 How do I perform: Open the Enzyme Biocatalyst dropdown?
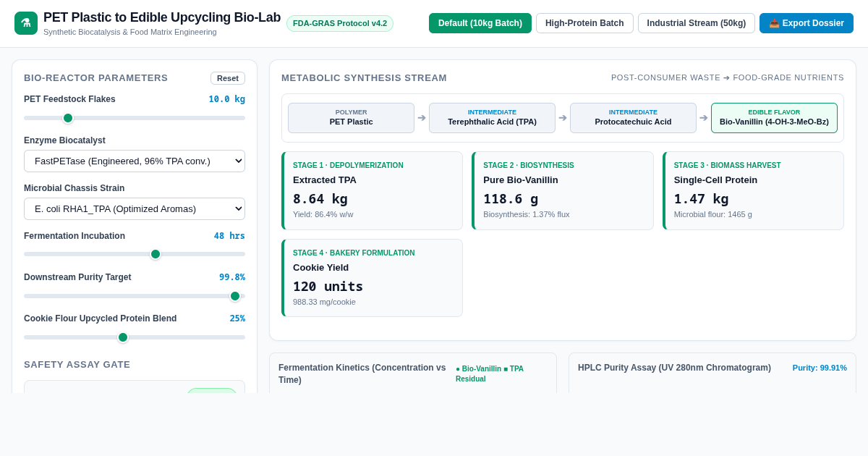[x=135, y=161]
